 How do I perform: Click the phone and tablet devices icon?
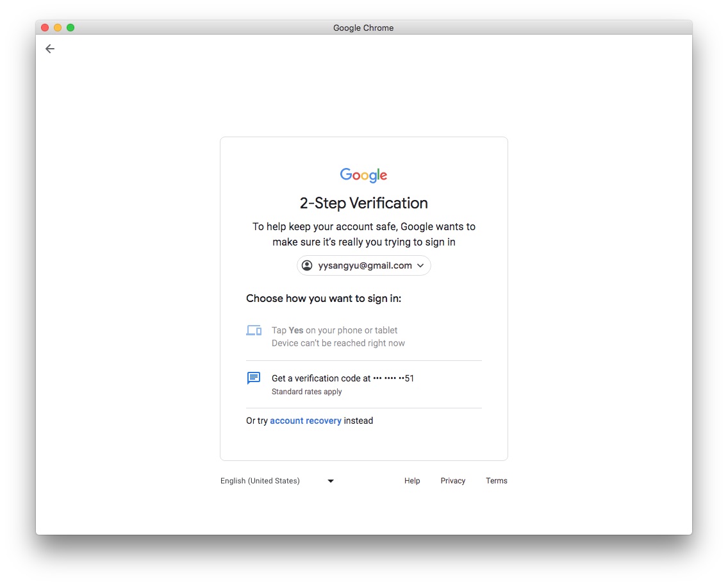point(254,330)
